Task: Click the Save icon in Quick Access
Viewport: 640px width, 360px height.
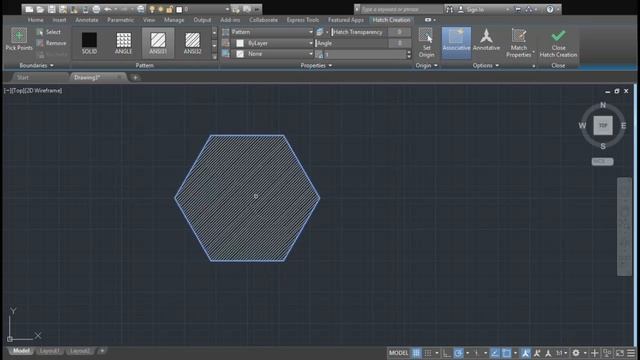Action: coord(51,9)
